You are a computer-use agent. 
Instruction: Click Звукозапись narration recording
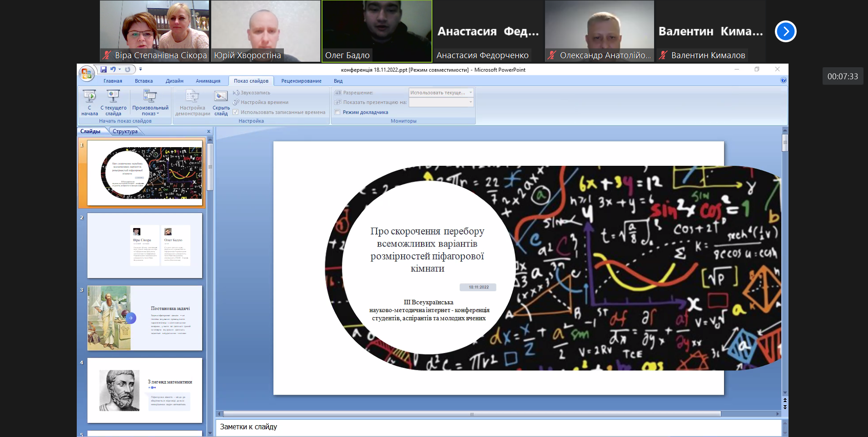point(252,93)
